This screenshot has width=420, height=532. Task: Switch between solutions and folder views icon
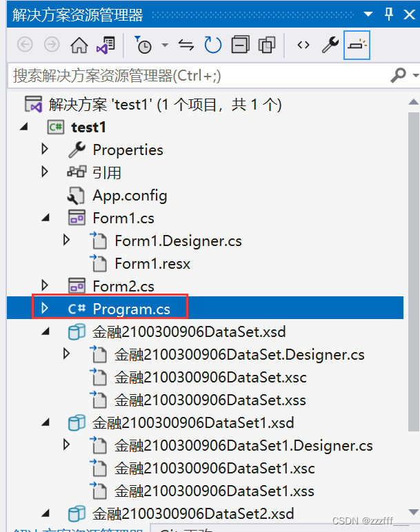pos(106,45)
